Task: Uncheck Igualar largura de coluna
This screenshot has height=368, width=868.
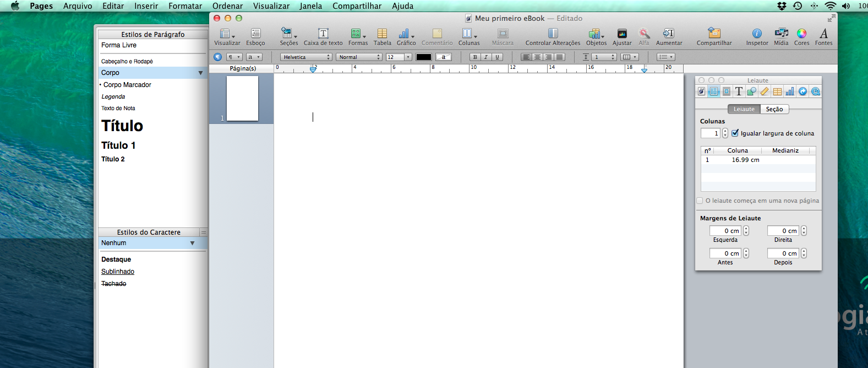Action: pos(735,133)
